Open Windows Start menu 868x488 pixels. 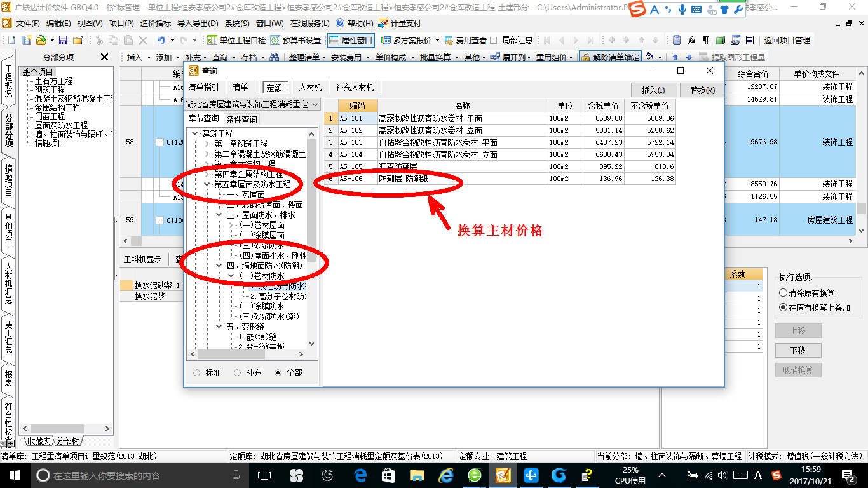tap(15, 475)
